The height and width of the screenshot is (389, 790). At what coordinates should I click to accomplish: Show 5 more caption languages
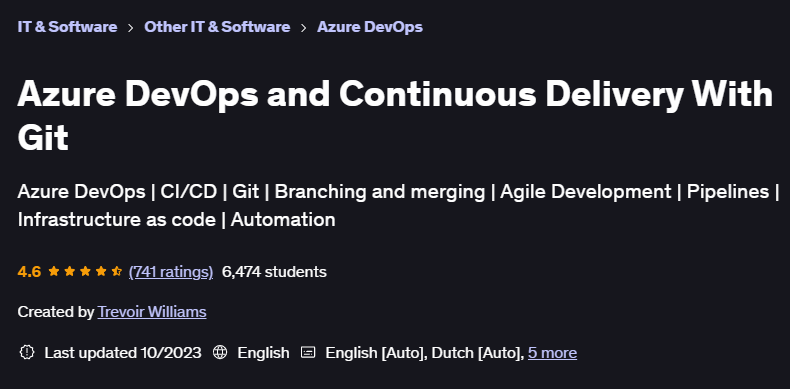552,353
